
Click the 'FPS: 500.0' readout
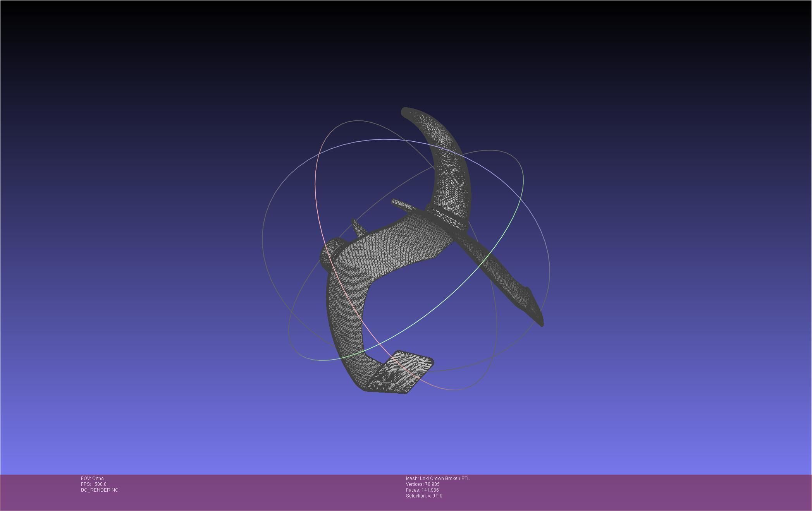point(94,484)
